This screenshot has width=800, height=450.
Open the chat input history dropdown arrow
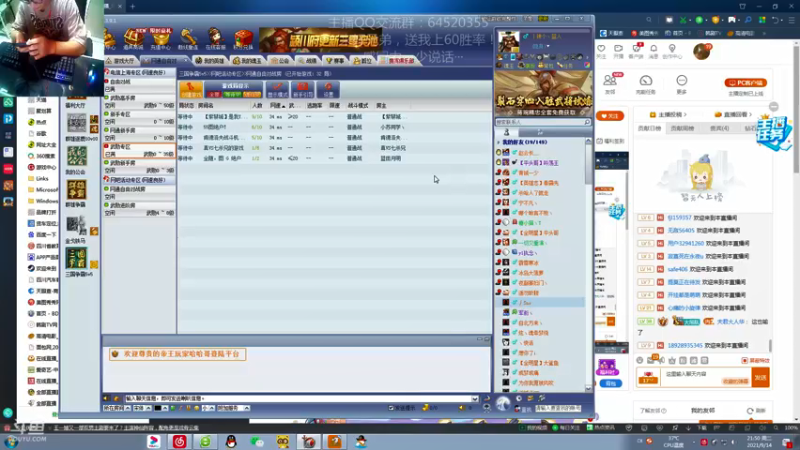(475, 398)
